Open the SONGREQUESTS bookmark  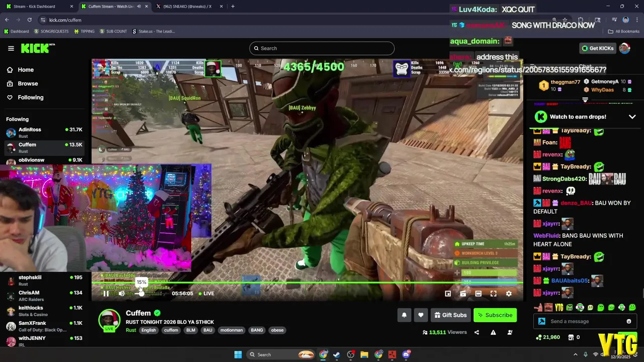(x=51, y=31)
